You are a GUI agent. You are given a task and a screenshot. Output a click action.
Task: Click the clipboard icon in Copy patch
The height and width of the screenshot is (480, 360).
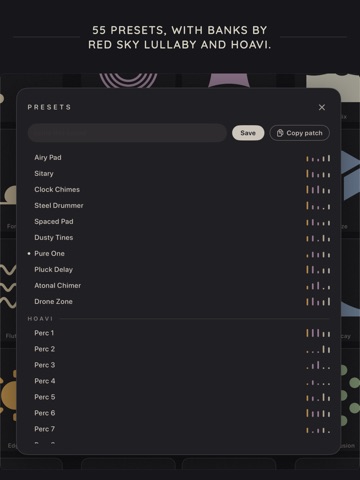[x=280, y=133]
